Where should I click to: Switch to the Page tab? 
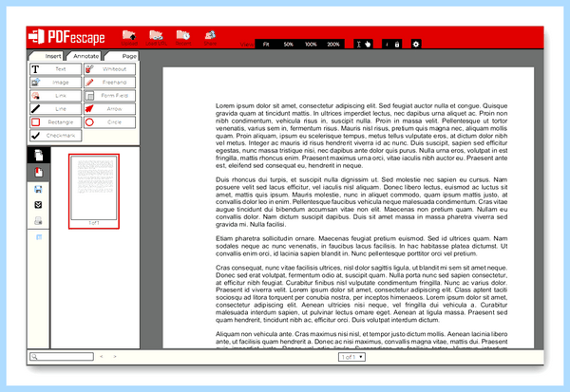pos(122,56)
